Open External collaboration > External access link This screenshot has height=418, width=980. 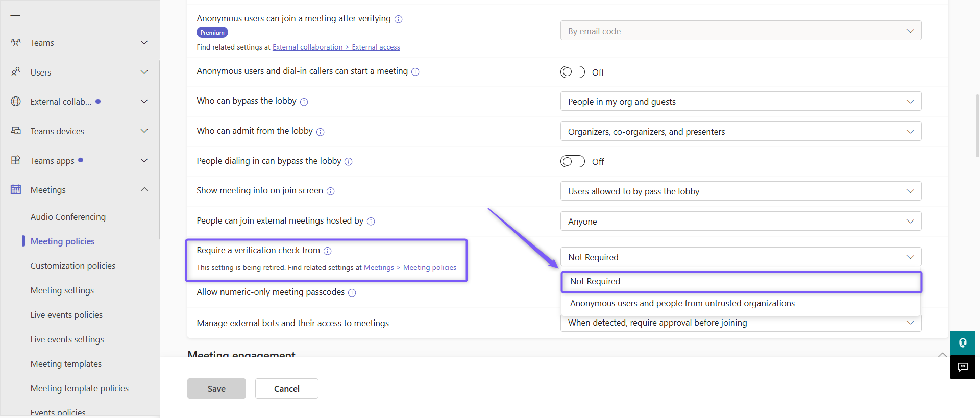pos(336,47)
